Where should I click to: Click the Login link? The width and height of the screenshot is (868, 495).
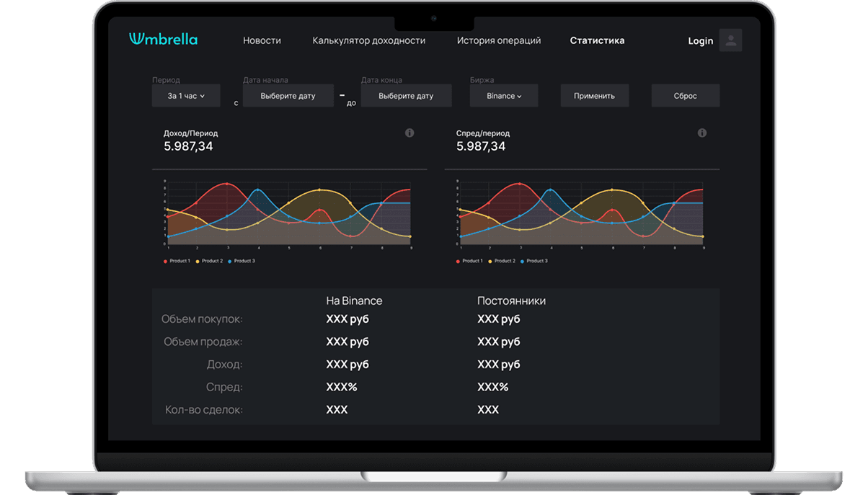coord(700,41)
